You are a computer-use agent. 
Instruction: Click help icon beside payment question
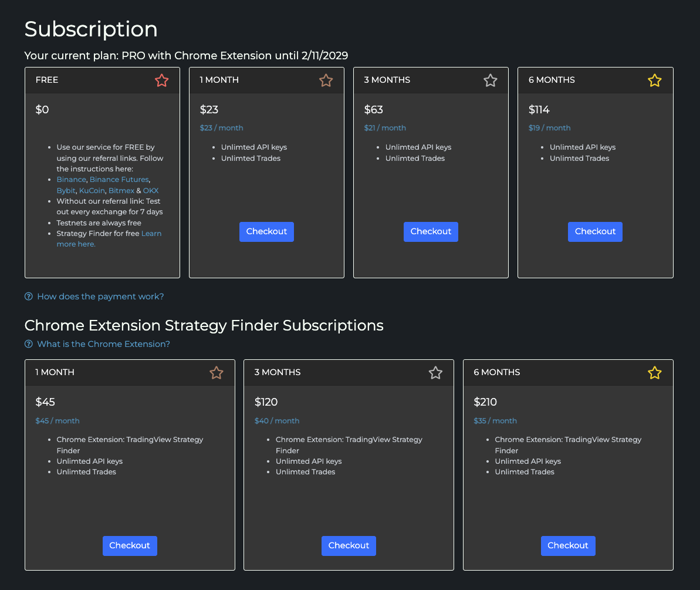click(x=29, y=296)
